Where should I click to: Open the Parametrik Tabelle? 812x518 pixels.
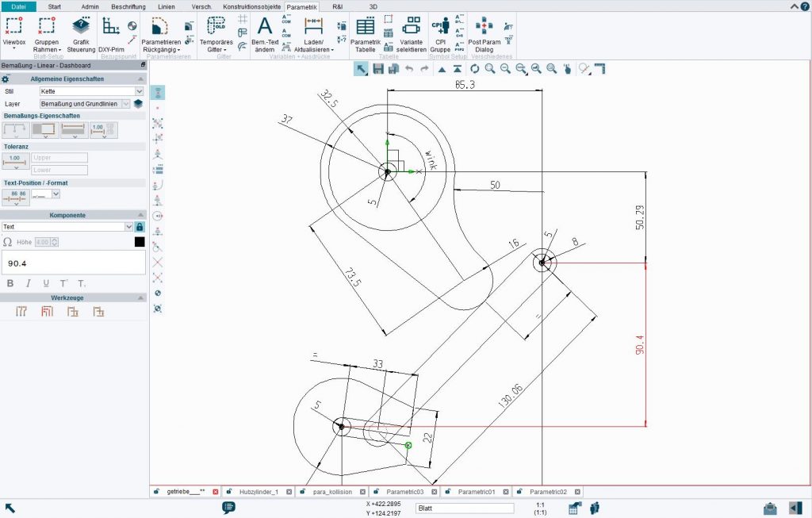tap(365, 32)
